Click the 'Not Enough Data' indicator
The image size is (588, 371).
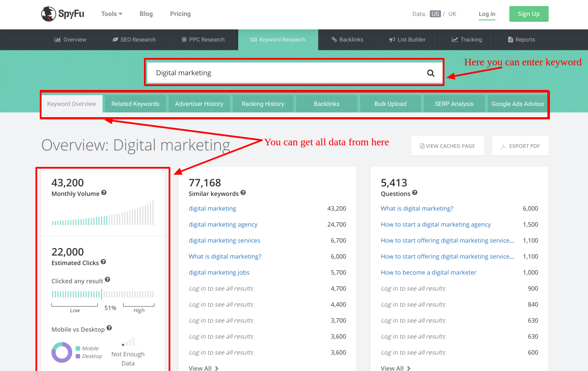(128, 352)
